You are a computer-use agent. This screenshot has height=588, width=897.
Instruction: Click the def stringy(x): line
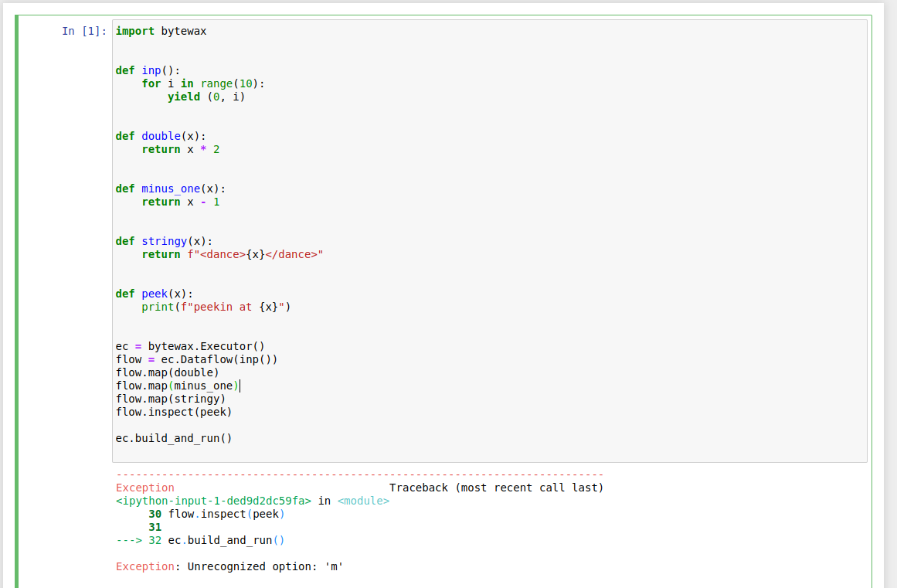(x=165, y=241)
